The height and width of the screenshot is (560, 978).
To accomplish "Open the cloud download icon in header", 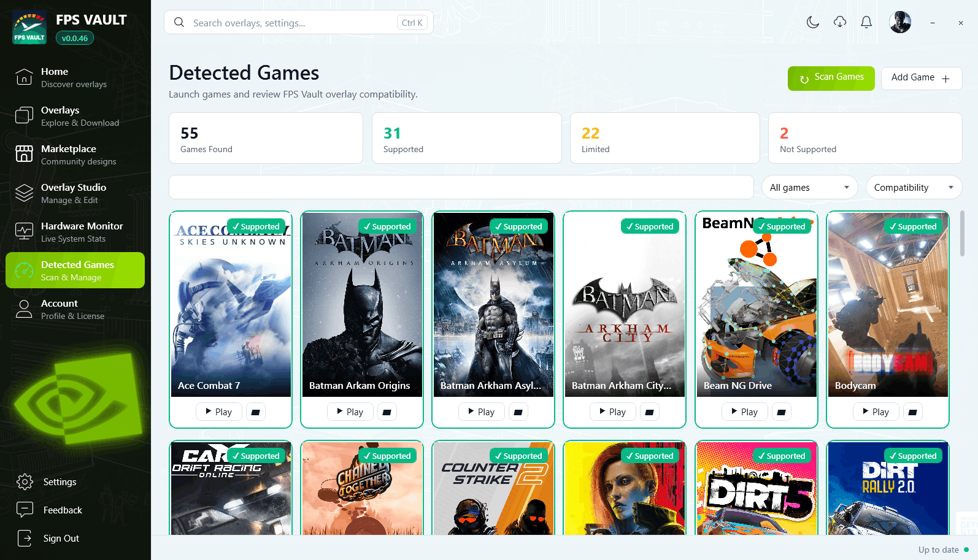I will click(x=840, y=23).
